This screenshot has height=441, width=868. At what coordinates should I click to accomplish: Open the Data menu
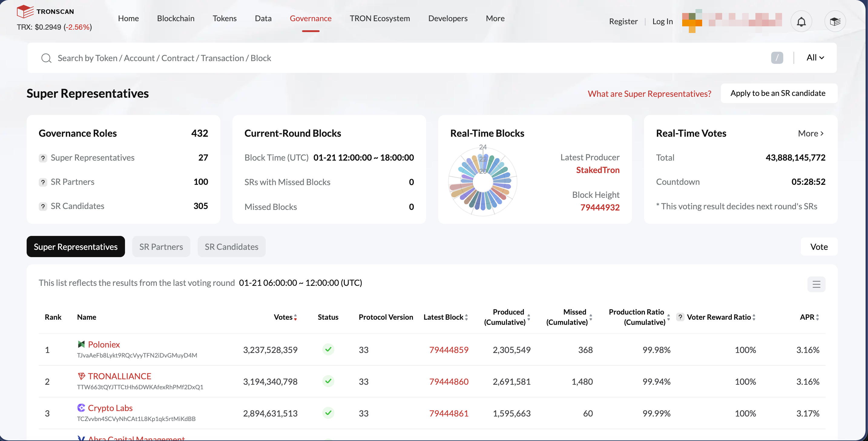coord(263,18)
